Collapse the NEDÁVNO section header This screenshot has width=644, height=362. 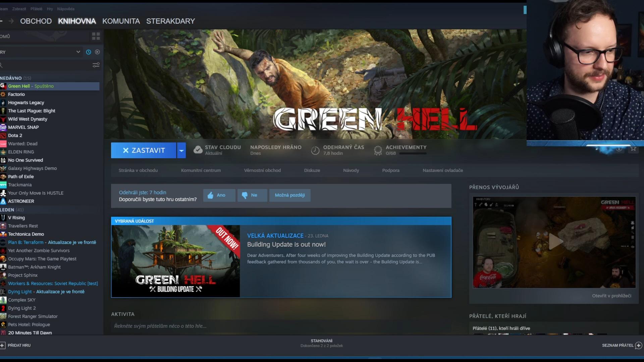tap(15, 78)
